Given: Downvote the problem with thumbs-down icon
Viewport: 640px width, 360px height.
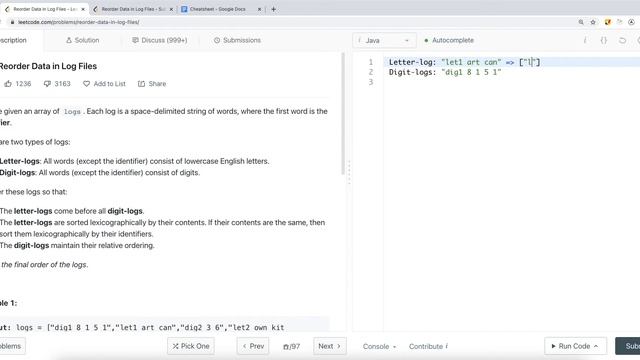Looking at the screenshot, I should [x=47, y=84].
